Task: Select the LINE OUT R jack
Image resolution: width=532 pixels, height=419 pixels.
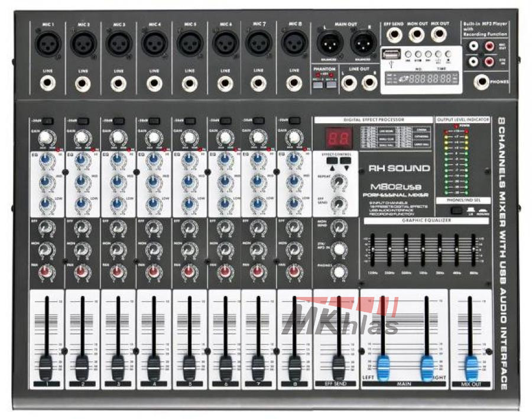Action: pyautogui.click(x=369, y=83)
